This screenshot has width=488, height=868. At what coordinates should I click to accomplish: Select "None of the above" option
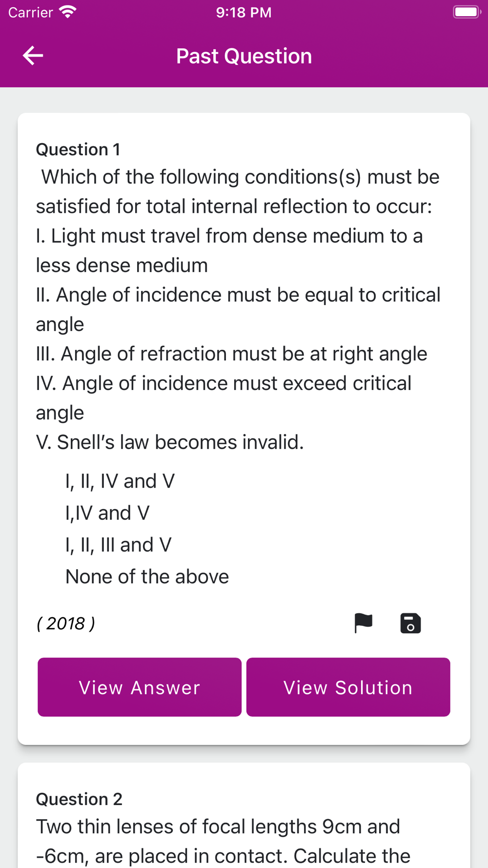(147, 577)
